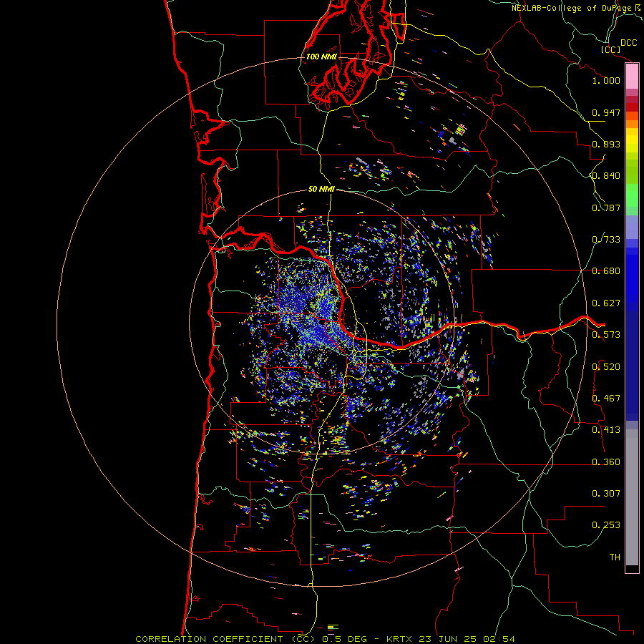Click the CORRELATION COEFFICIENT (CC) caption
The image size is (644, 644).
coord(225,639)
